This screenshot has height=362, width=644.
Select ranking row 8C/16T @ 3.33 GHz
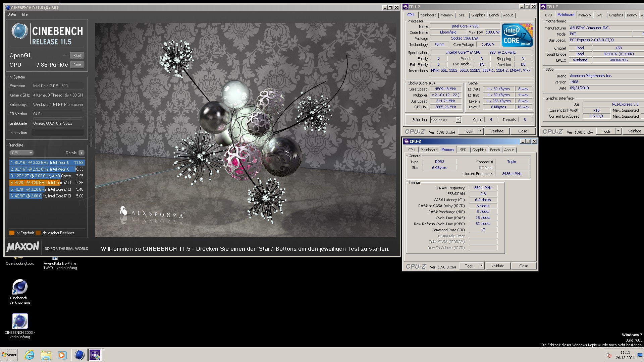(47, 163)
